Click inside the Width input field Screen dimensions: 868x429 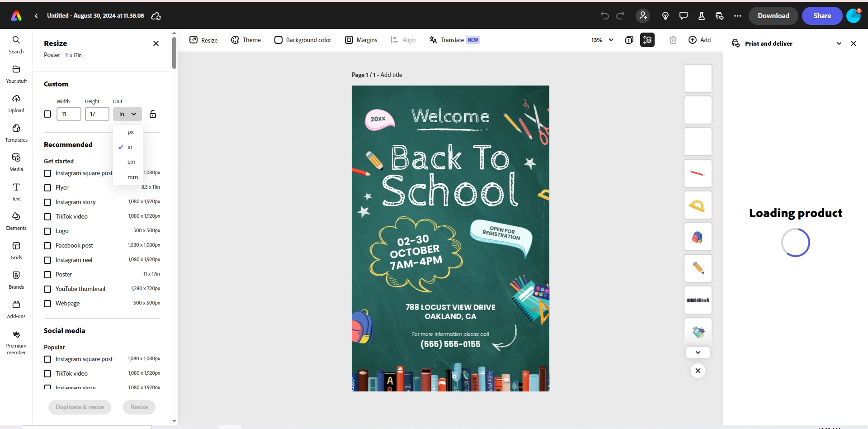coord(69,114)
